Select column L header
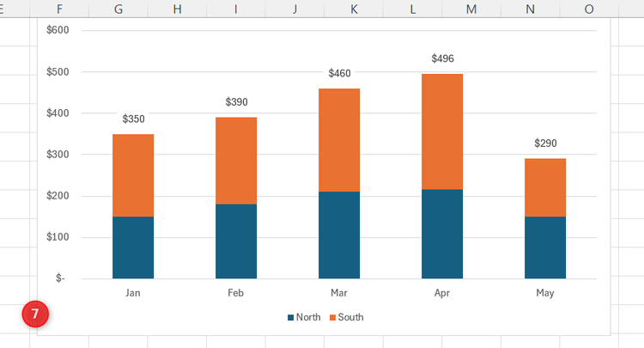Image resolution: width=644 pixels, height=348 pixels. [x=412, y=9]
